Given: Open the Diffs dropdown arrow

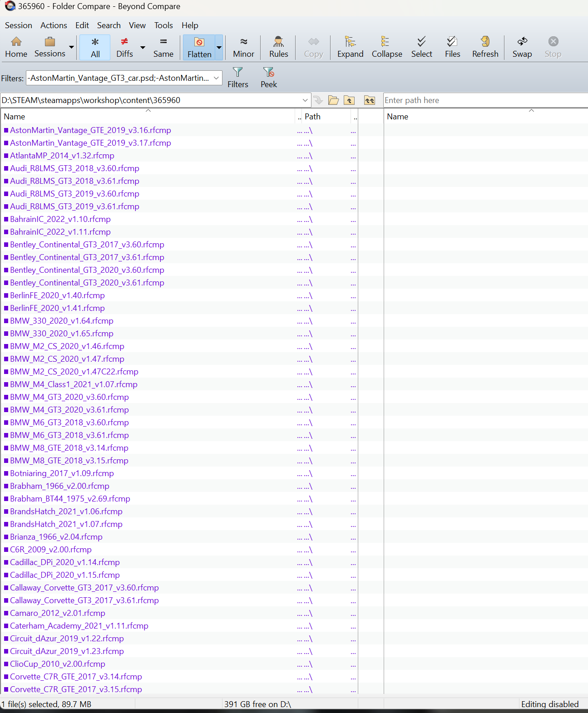Looking at the screenshot, I should click(x=143, y=47).
